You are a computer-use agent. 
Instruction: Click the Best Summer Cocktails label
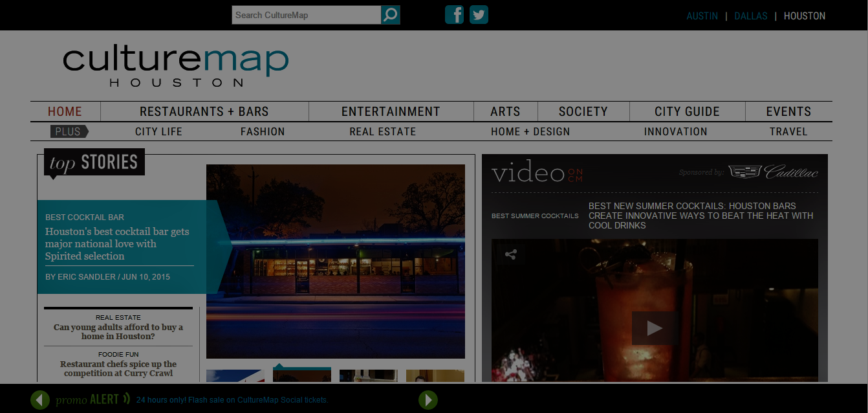[535, 216]
